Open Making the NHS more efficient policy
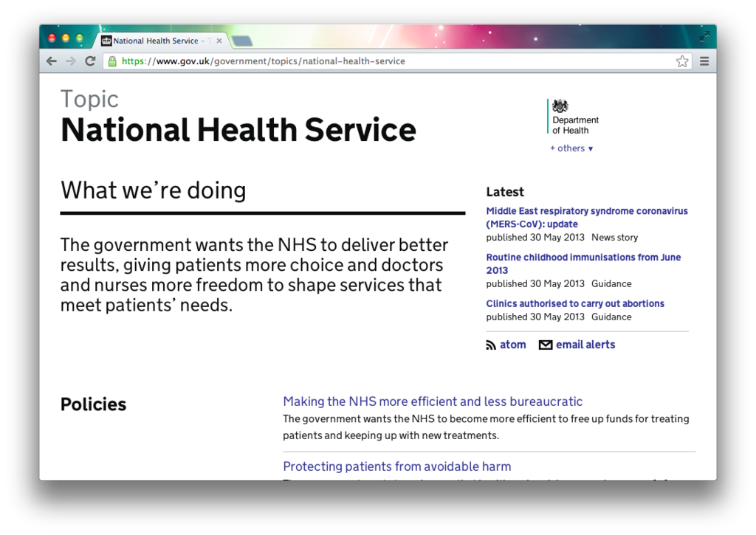 (433, 401)
